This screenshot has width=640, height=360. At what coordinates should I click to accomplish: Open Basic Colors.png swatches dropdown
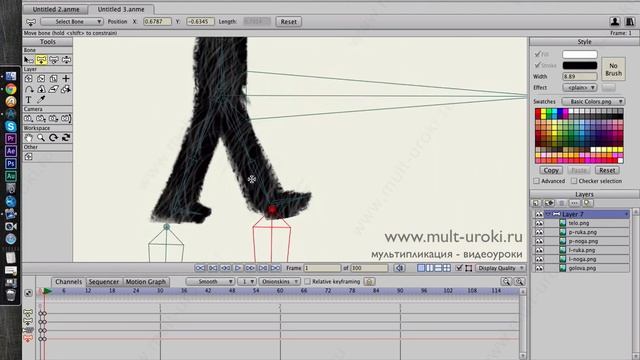point(593,101)
